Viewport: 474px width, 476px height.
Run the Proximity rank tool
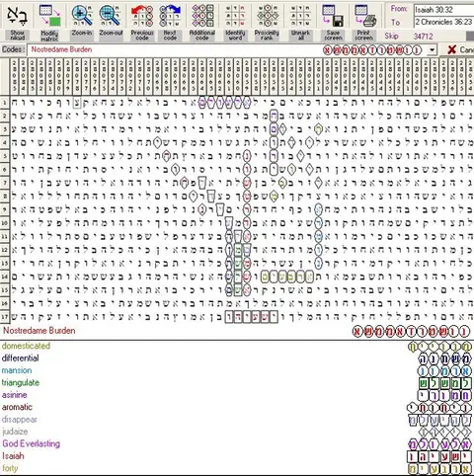267,16
